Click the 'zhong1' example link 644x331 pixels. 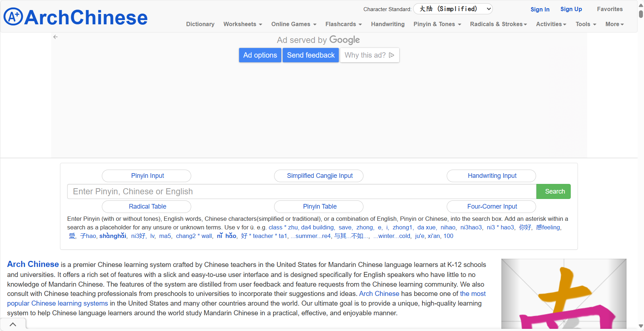(x=402, y=227)
